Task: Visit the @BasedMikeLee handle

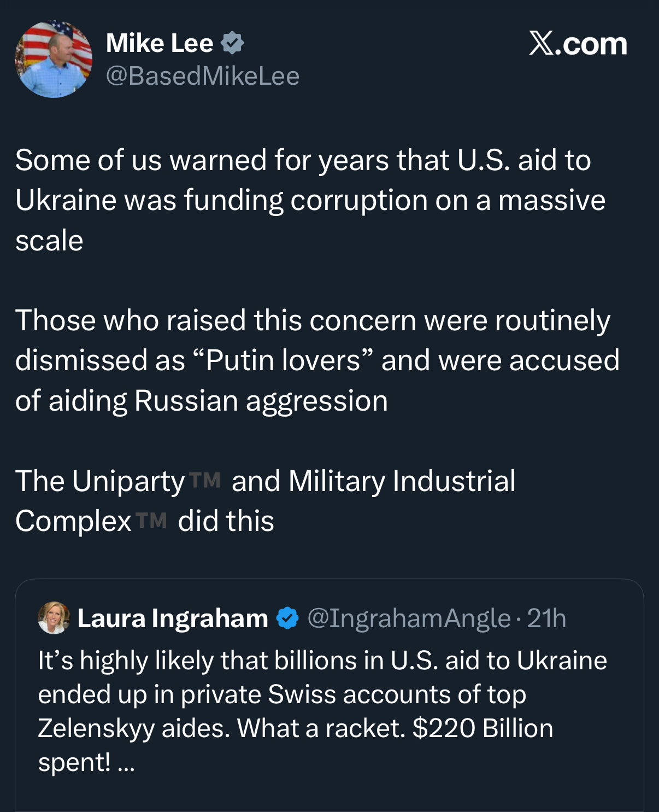Action: 202,76
